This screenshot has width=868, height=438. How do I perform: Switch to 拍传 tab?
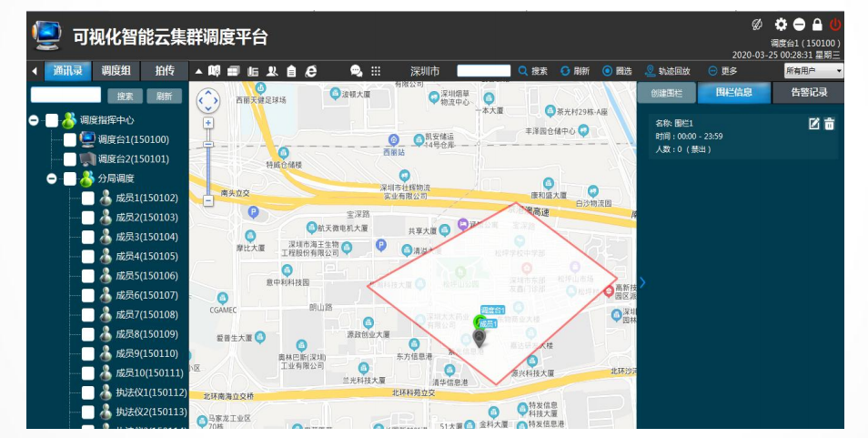[x=164, y=71]
